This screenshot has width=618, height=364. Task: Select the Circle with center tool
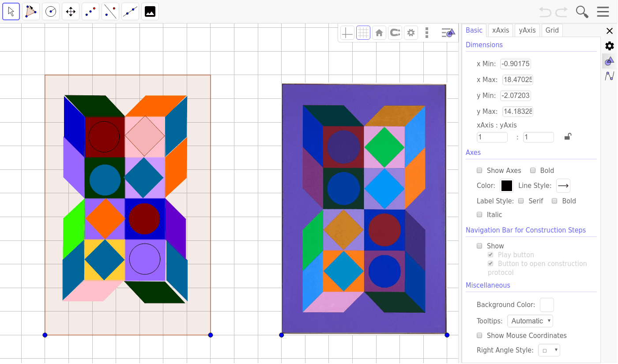point(51,11)
